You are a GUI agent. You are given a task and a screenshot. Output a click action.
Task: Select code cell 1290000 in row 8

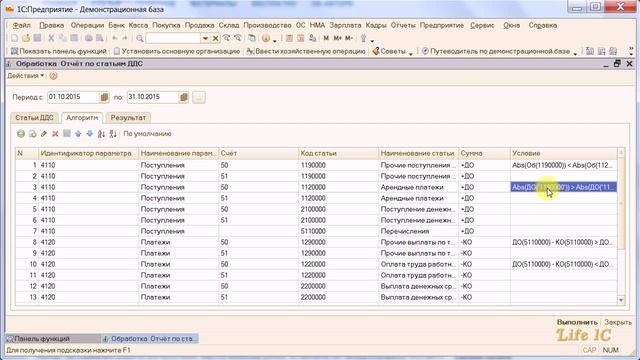click(x=338, y=242)
